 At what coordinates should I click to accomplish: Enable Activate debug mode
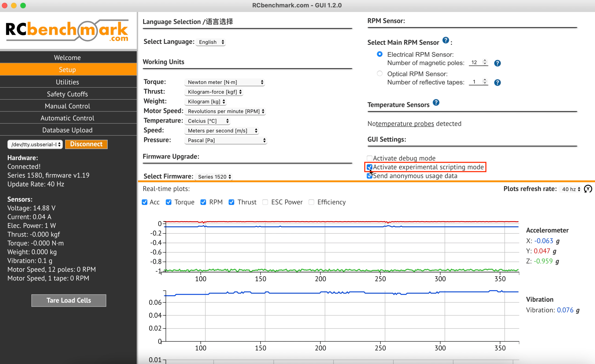(x=369, y=158)
